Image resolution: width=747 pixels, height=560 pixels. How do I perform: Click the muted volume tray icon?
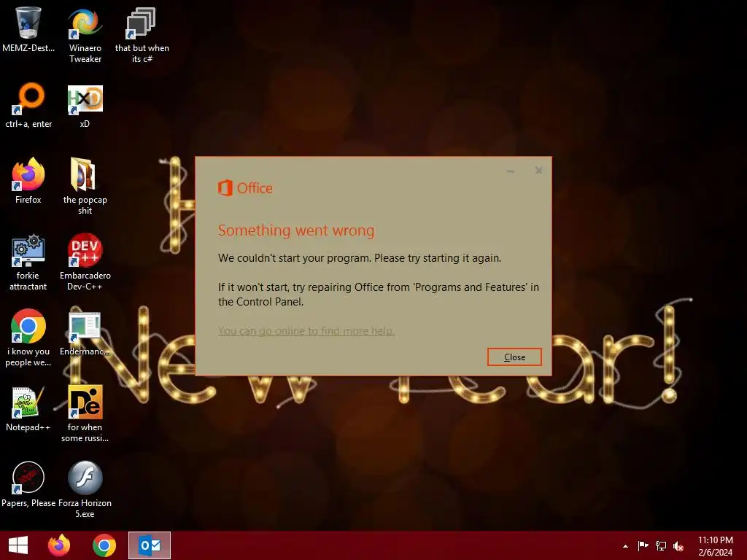pos(678,545)
